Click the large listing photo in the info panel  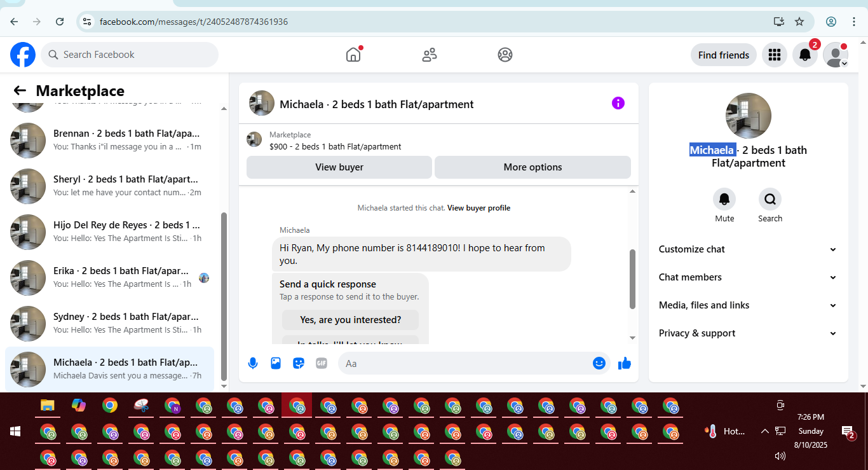[749, 116]
